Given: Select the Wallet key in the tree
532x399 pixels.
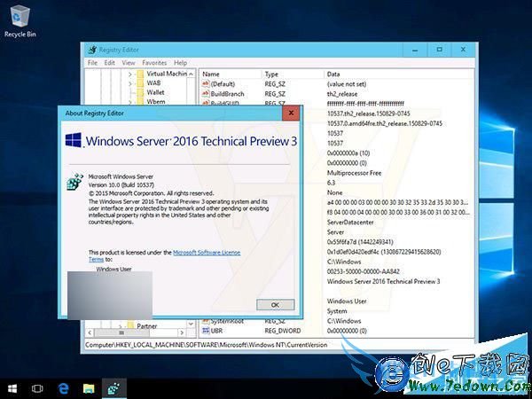Looking at the screenshot, I should tap(155, 92).
